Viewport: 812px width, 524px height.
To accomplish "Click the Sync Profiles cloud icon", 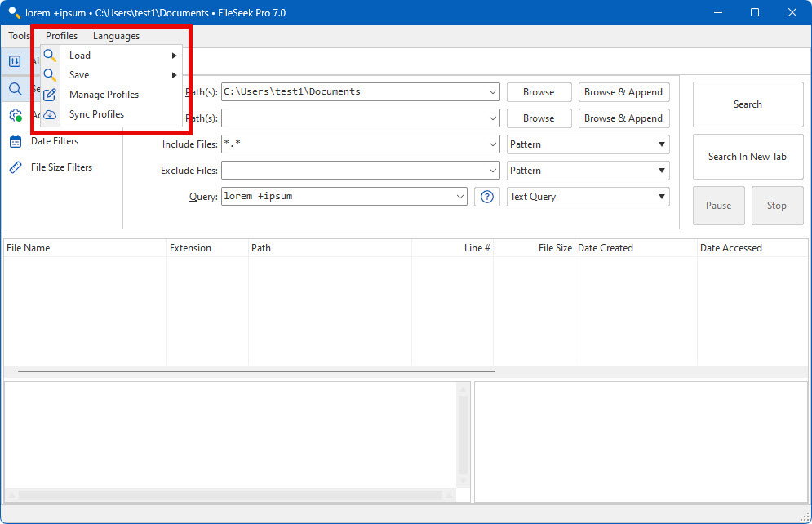I will tap(50, 114).
